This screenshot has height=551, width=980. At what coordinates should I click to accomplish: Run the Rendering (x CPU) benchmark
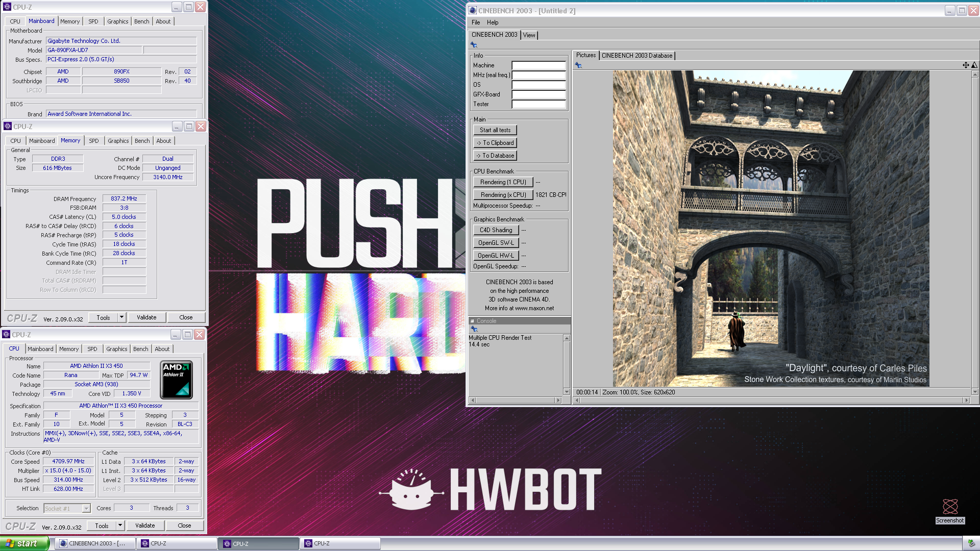[x=503, y=195]
